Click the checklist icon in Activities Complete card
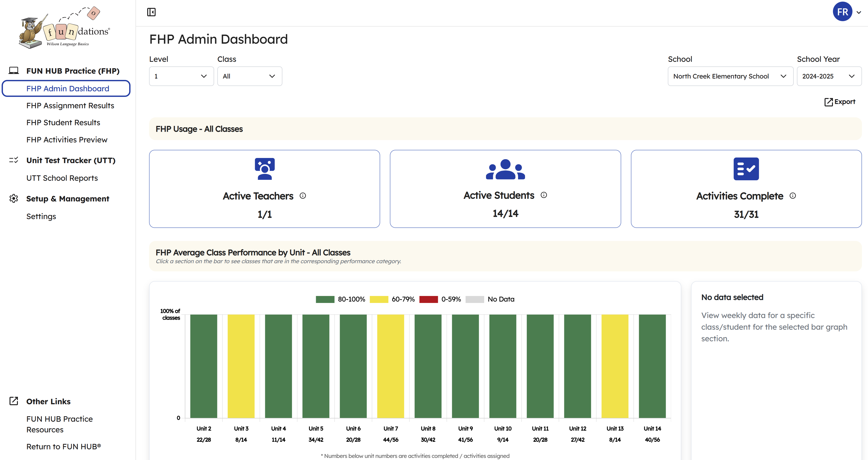The image size is (868, 460). coord(746,169)
